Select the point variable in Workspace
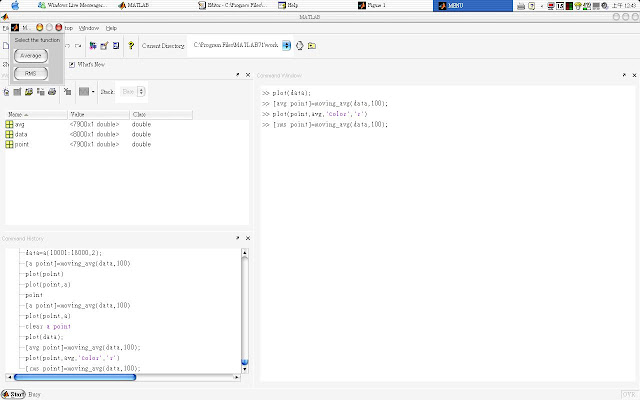 click(17, 144)
